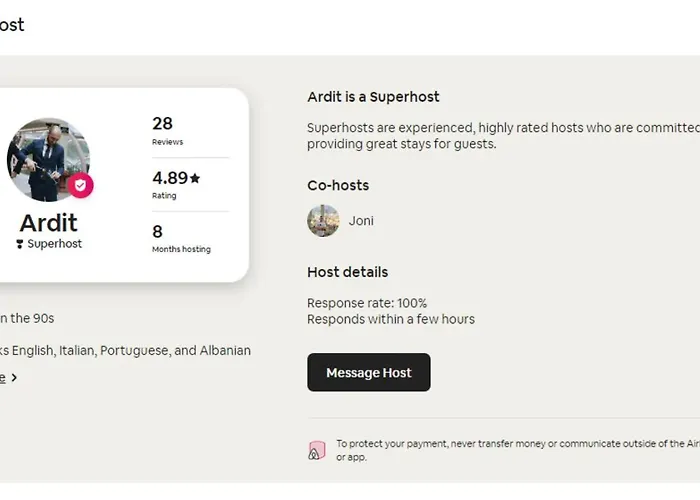700x500 pixels.
Task: Click the pink verified shield badge
Action: 81,185
